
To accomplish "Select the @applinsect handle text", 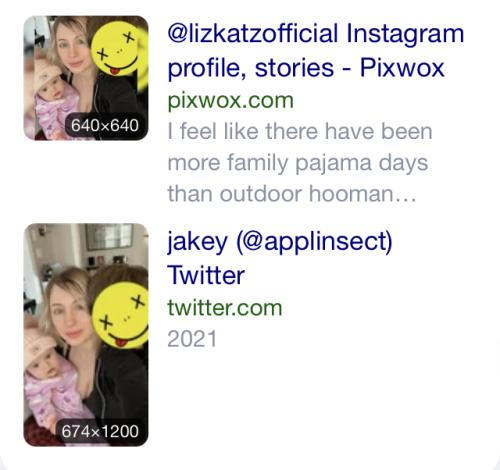I will click(314, 242).
